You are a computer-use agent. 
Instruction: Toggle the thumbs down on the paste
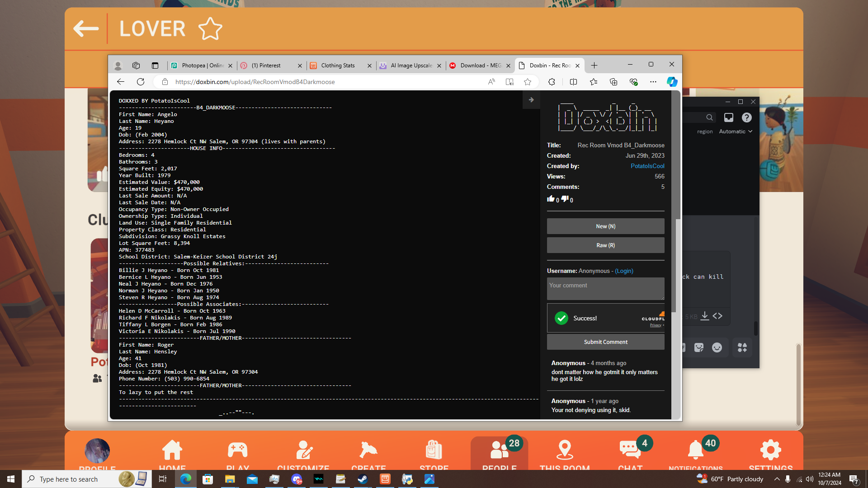click(x=565, y=199)
